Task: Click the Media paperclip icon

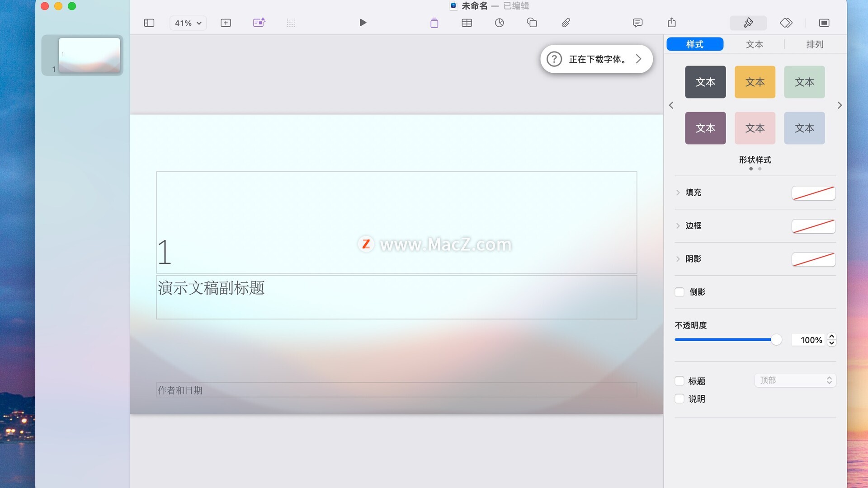Action: click(x=566, y=23)
